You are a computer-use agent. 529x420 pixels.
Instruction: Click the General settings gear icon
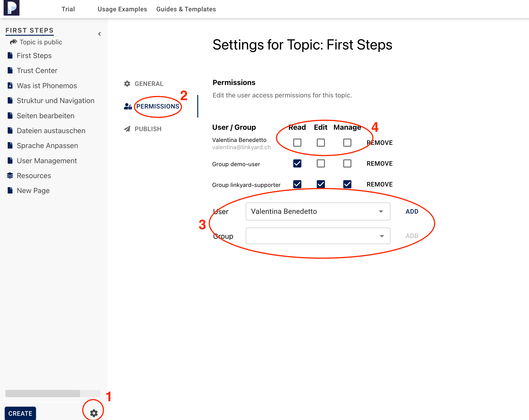click(x=127, y=84)
